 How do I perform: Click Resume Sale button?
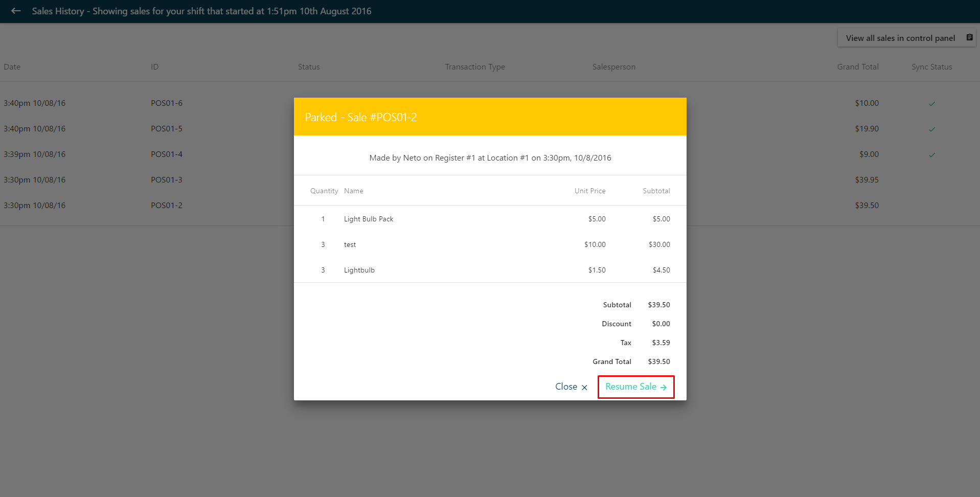[636, 387]
